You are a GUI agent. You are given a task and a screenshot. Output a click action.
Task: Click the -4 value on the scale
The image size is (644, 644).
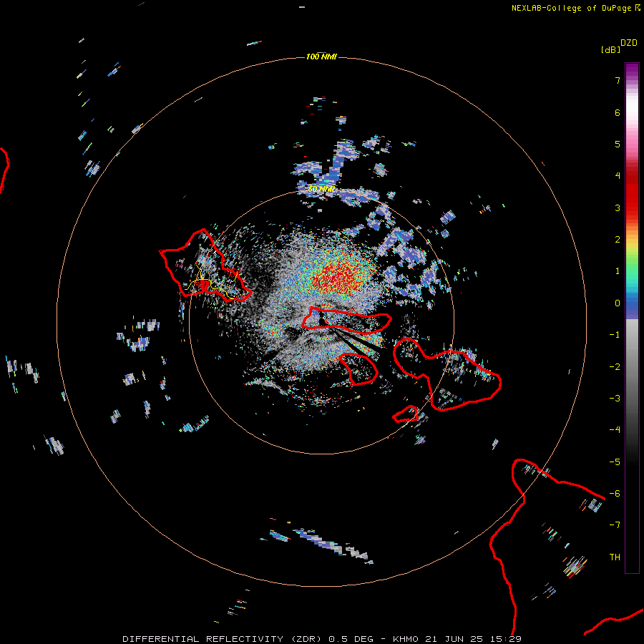(615, 430)
